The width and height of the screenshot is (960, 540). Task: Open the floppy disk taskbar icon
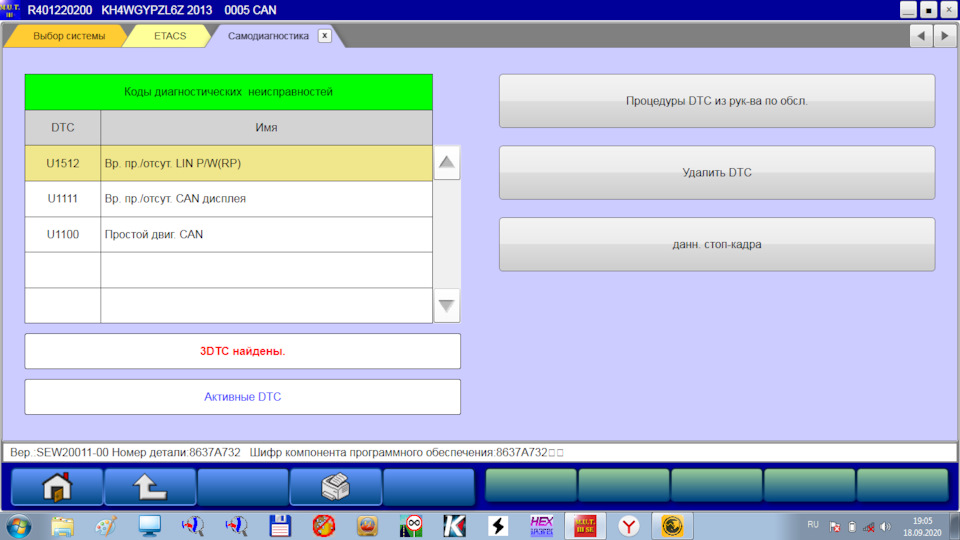pyautogui.click(x=280, y=526)
